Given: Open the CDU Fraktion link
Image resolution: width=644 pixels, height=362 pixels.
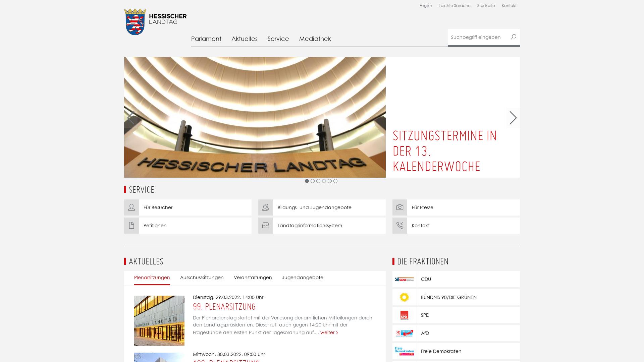Looking at the screenshot, I should pyautogui.click(x=456, y=279).
